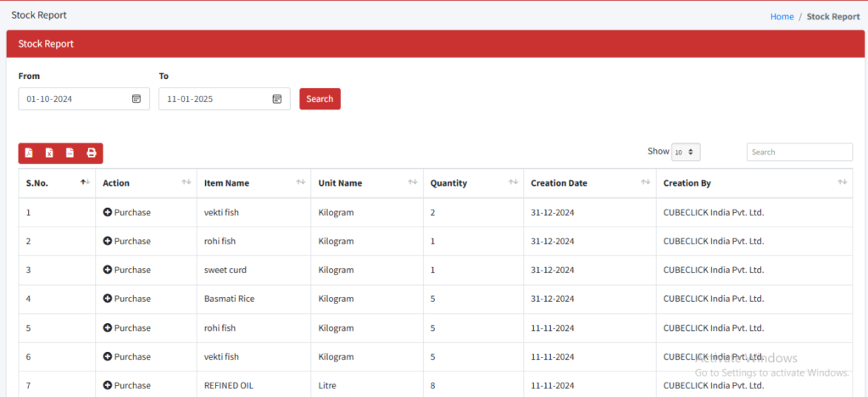Sort by the Creation Date column
The image size is (868, 397).
coord(589,183)
